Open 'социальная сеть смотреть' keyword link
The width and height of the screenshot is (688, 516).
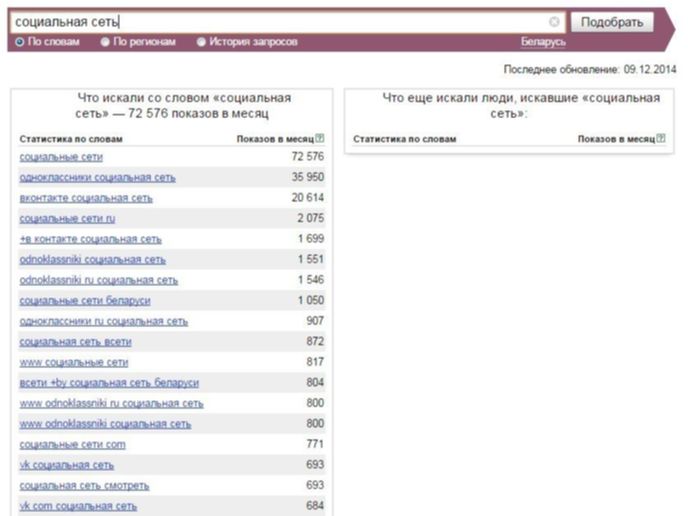tap(84, 485)
